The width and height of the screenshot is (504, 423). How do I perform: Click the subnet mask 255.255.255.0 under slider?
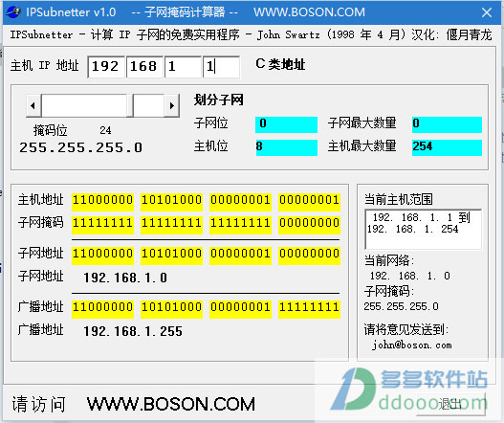pos(81,147)
